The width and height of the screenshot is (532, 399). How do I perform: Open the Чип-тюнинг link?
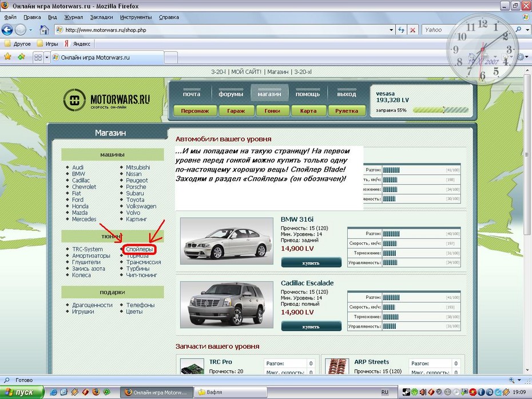pos(141,275)
